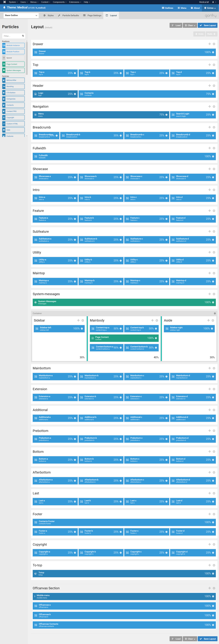Open the Base Outline dropdown
The image size is (219, 644).
tap(21, 15)
